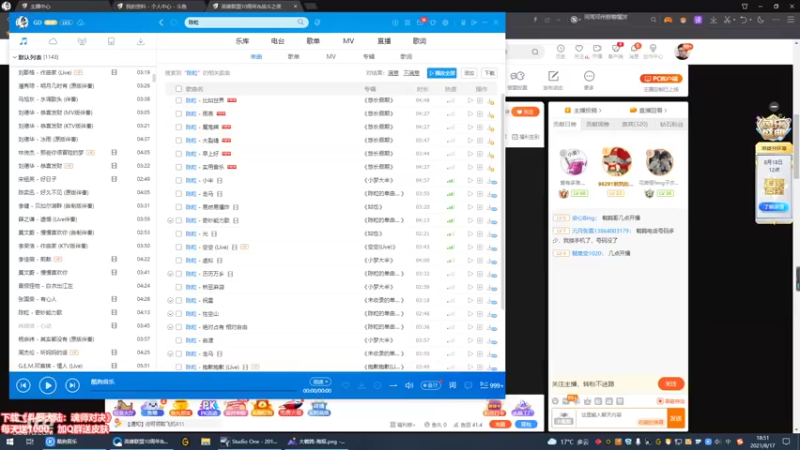Tick the checkbox for 实用音乐
800x450 pixels.
[179, 167]
